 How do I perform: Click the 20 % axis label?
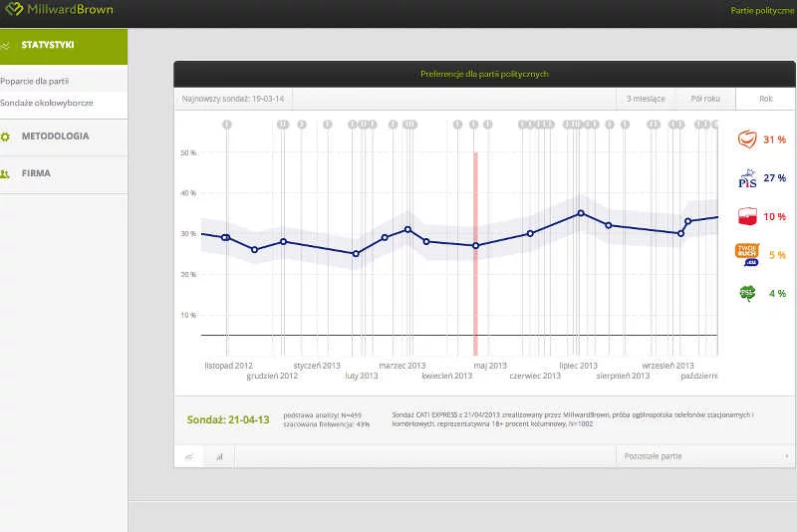coord(188,274)
